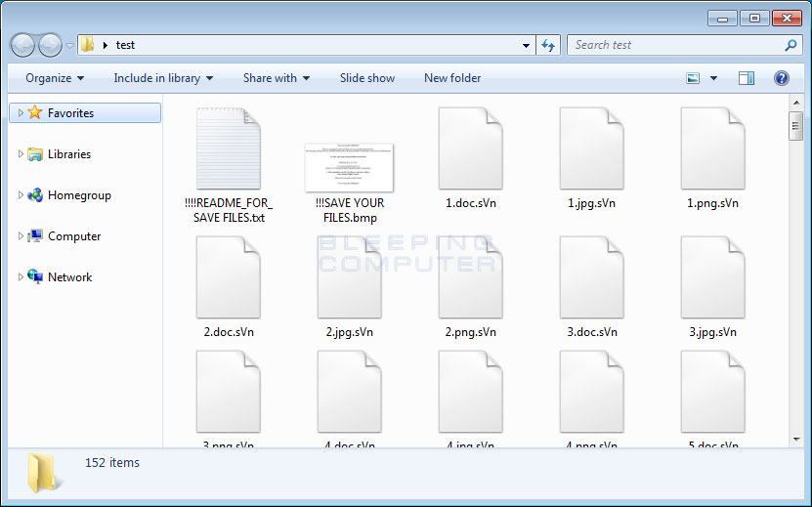812x507 pixels.
Task: Open the Help question mark icon
Action: coord(782,78)
